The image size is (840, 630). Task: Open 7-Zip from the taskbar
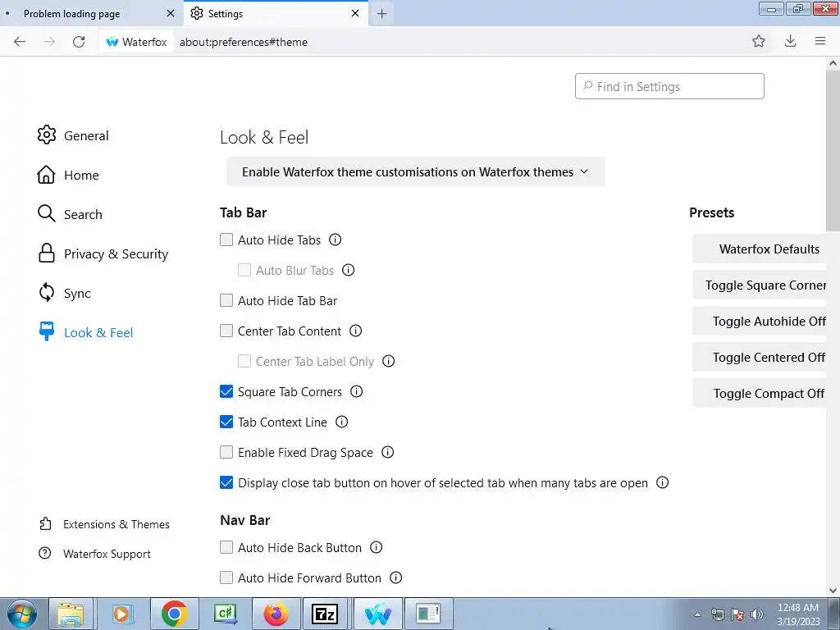point(325,614)
